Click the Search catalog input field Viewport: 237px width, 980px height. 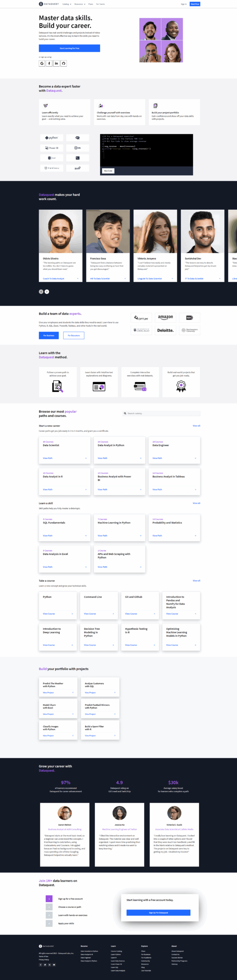click(161, 413)
